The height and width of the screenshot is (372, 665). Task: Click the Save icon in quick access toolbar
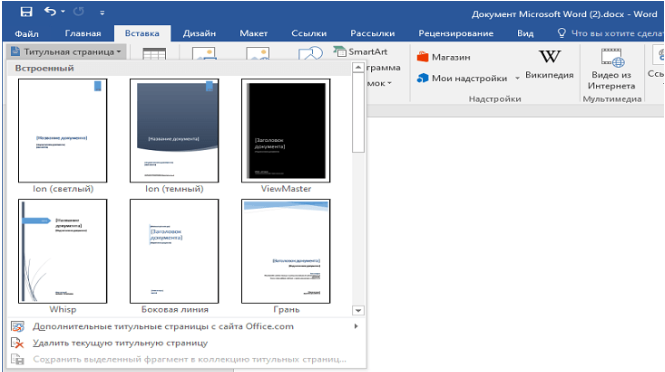26,12
